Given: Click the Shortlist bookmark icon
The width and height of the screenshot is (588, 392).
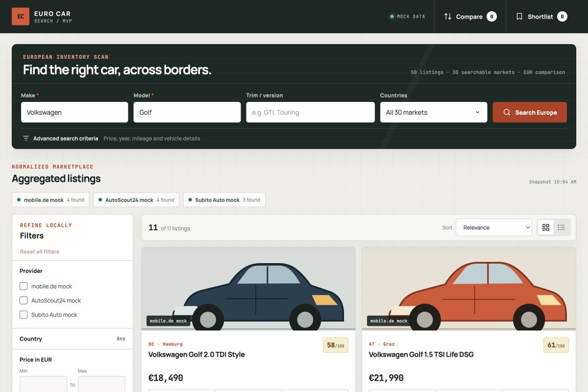Looking at the screenshot, I should (519, 17).
